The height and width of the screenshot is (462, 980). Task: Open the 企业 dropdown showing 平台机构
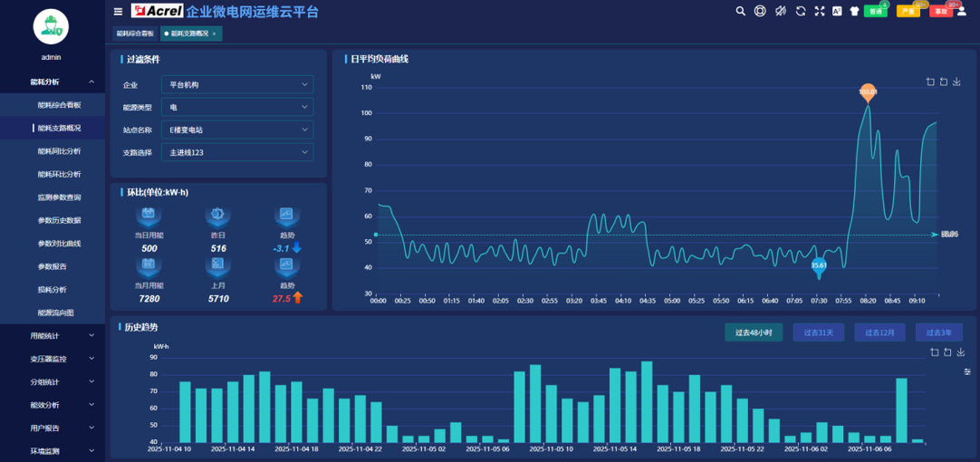pos(237,84)
